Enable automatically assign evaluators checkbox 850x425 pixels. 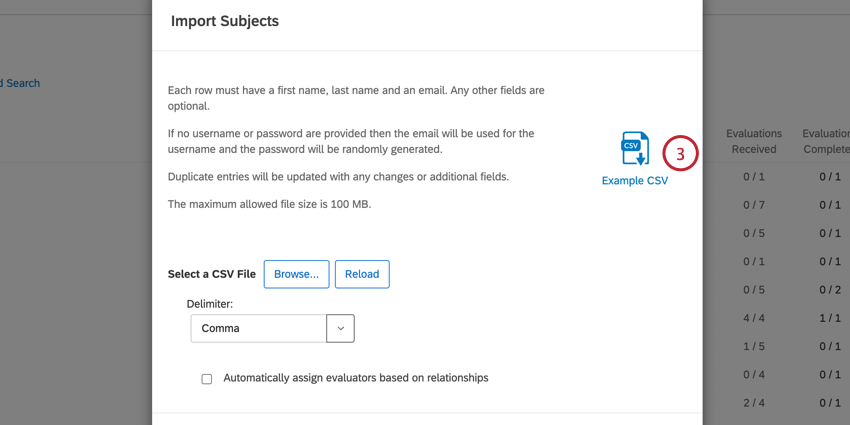(x=207, y=379)
